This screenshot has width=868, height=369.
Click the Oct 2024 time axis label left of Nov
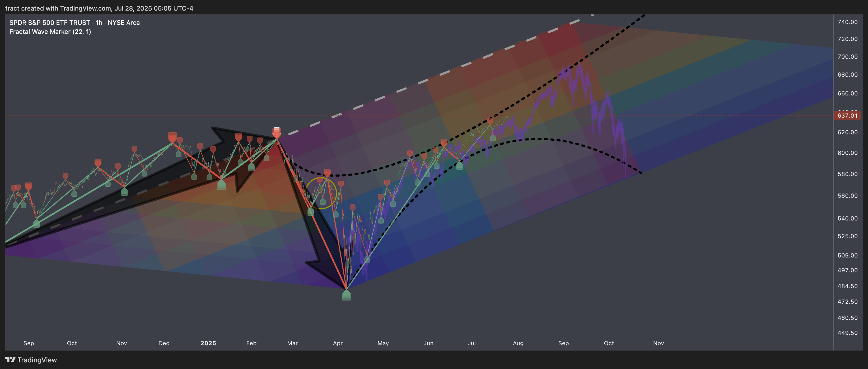[72, 343]
